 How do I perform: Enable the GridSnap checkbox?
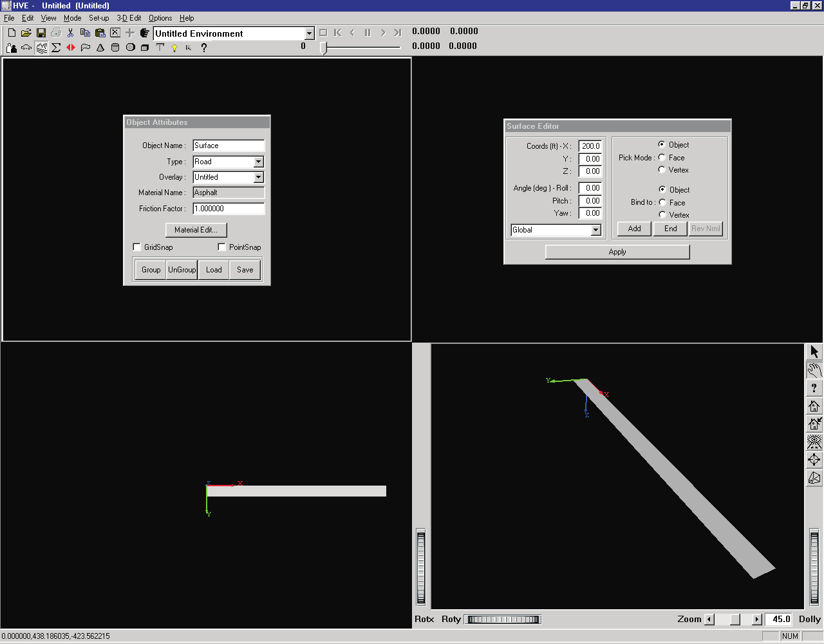(x=136, y=247)
